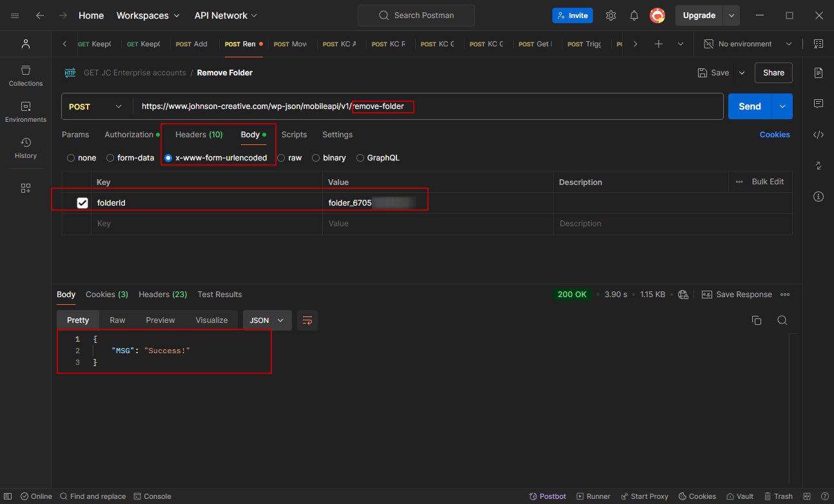Screen dimensions: 834x504
Task: Click the blue Send button
Action: pyautogui.click(x=750, y=106)
